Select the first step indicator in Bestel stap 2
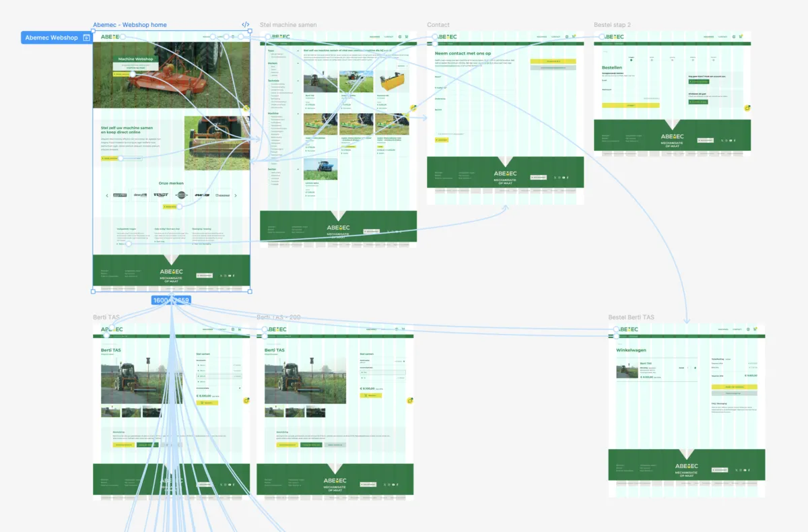 click(x=631, y=59)
